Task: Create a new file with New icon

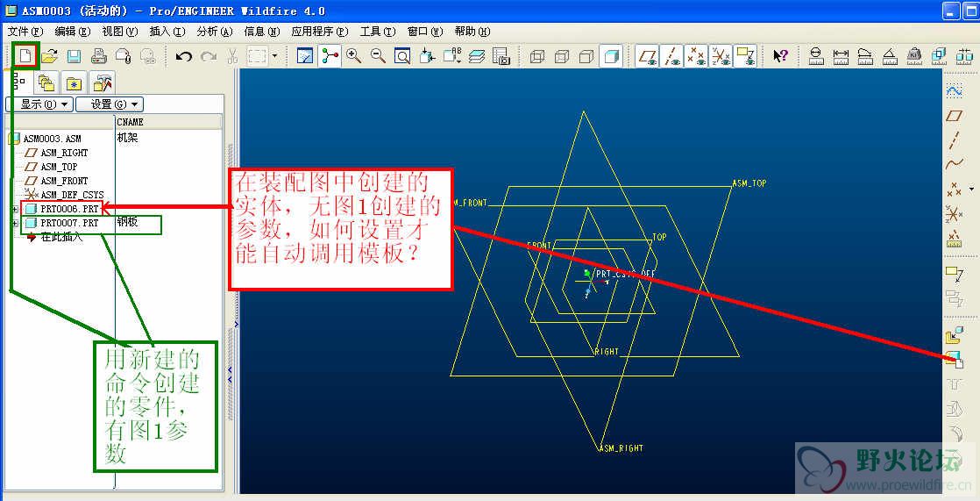Action: point(25,56)
